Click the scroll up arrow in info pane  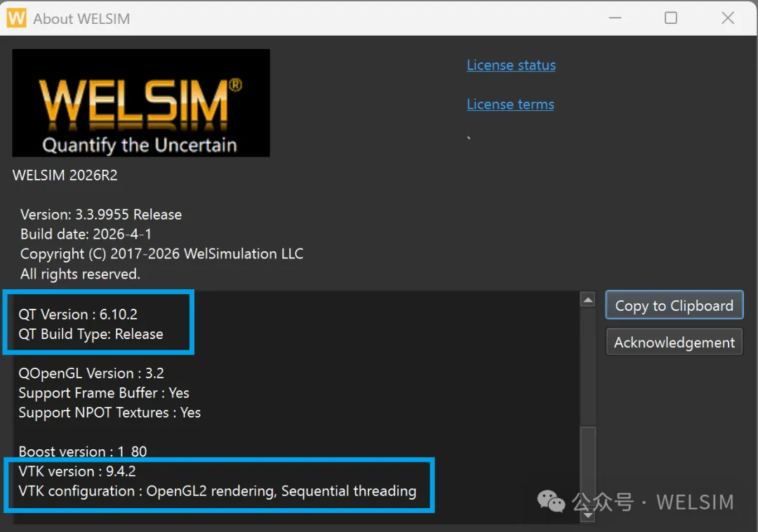(588, 300)
